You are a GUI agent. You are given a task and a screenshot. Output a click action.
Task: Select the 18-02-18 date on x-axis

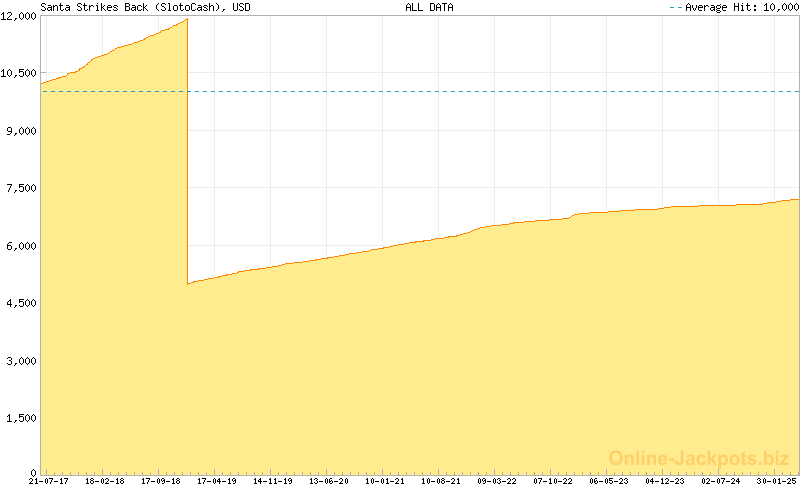coord(104,481)
